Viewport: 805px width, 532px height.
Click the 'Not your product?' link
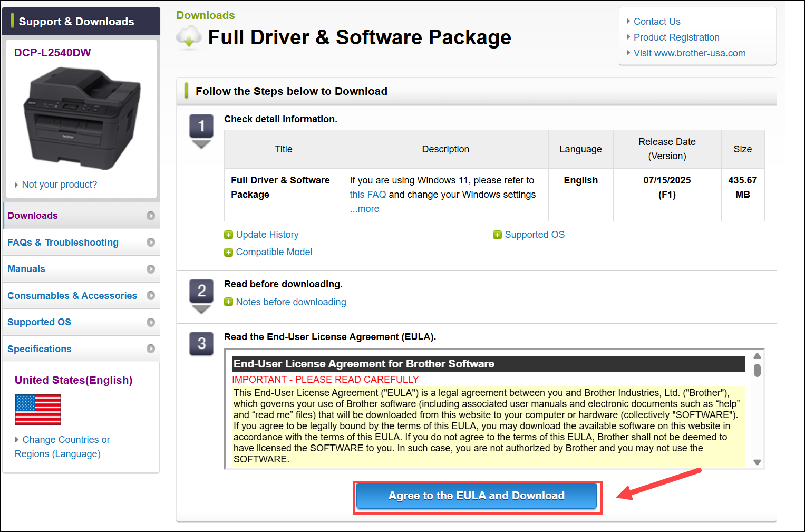[60, 185]
